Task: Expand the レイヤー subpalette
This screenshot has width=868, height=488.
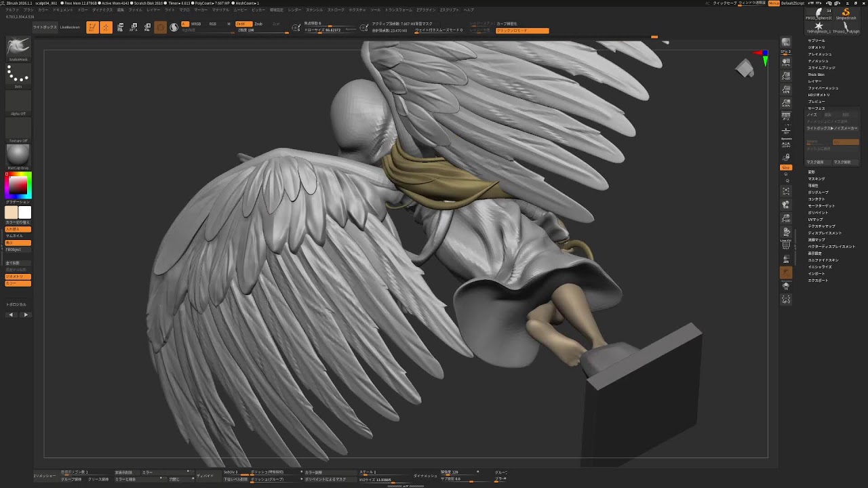Action: [x=814, y=81]
